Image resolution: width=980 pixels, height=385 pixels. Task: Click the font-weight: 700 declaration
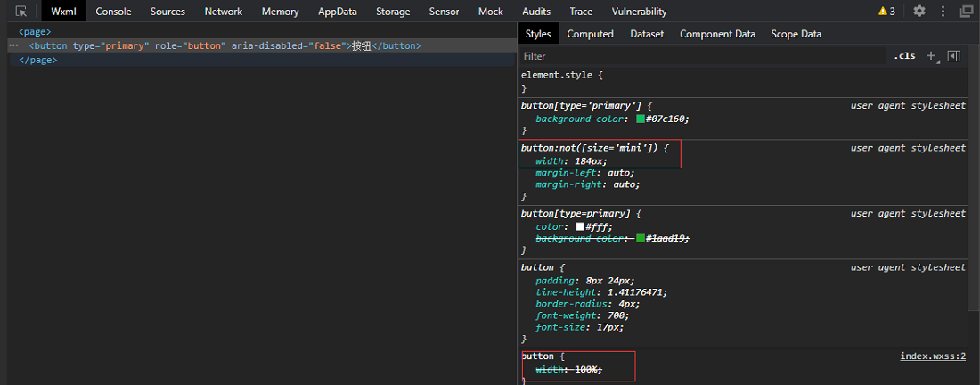point(581,315)
